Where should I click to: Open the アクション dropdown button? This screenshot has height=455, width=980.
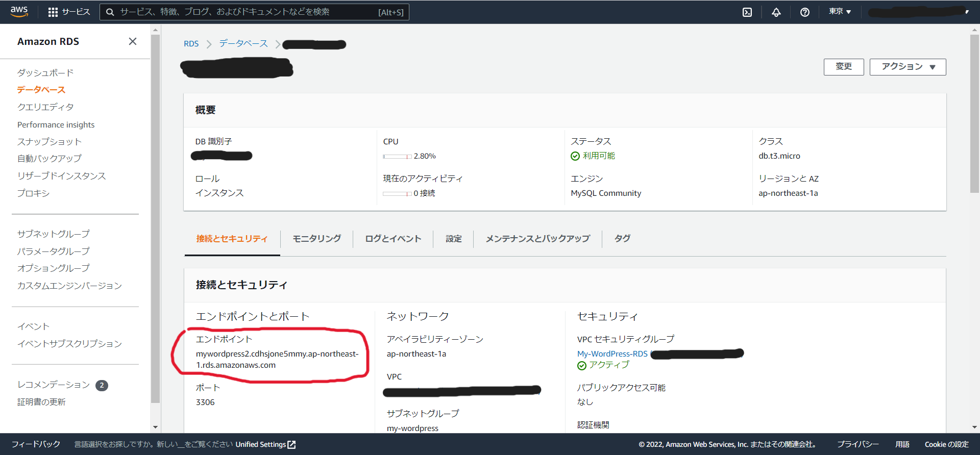pyautogui.click(x=908, y=67)
